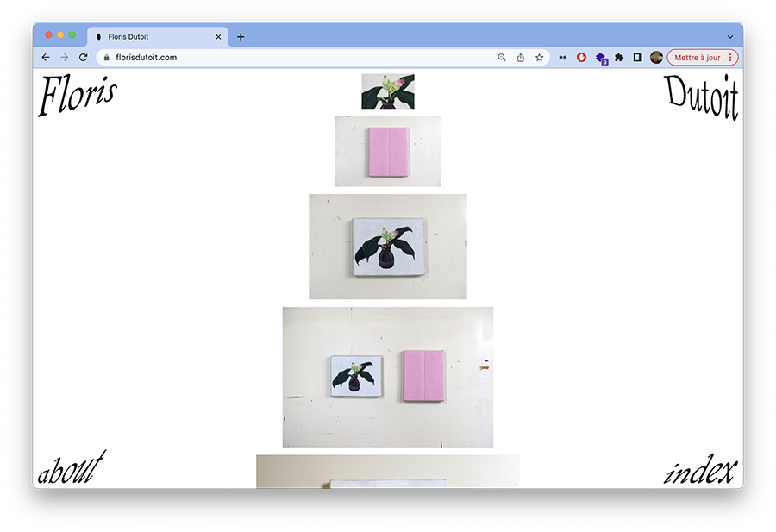
Task: Open the framed plant vase painting image
Action: (388, 247)
